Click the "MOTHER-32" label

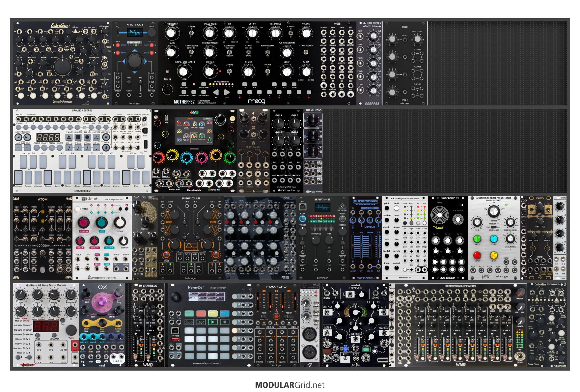(184, 102)
